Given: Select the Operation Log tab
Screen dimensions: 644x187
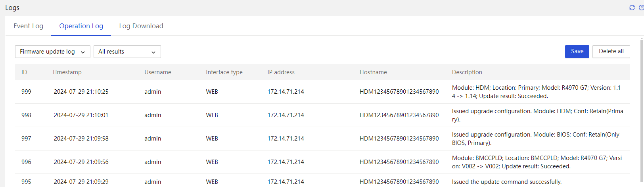Looking at the screenshot, I should [81, 26].
